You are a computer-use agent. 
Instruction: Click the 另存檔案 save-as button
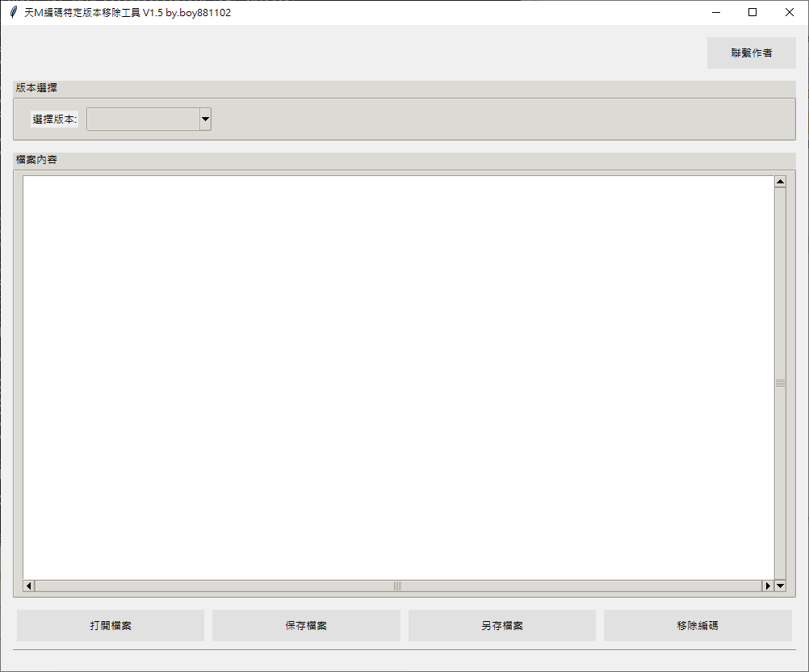pos(502,625)
